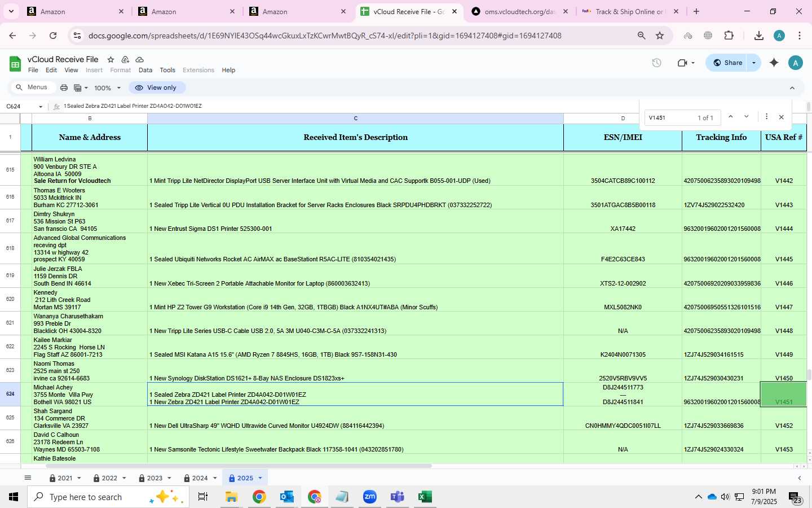Open the name box dropdown arrow
This screenshot has height=508, width=812.
click(x=41, y=106)
